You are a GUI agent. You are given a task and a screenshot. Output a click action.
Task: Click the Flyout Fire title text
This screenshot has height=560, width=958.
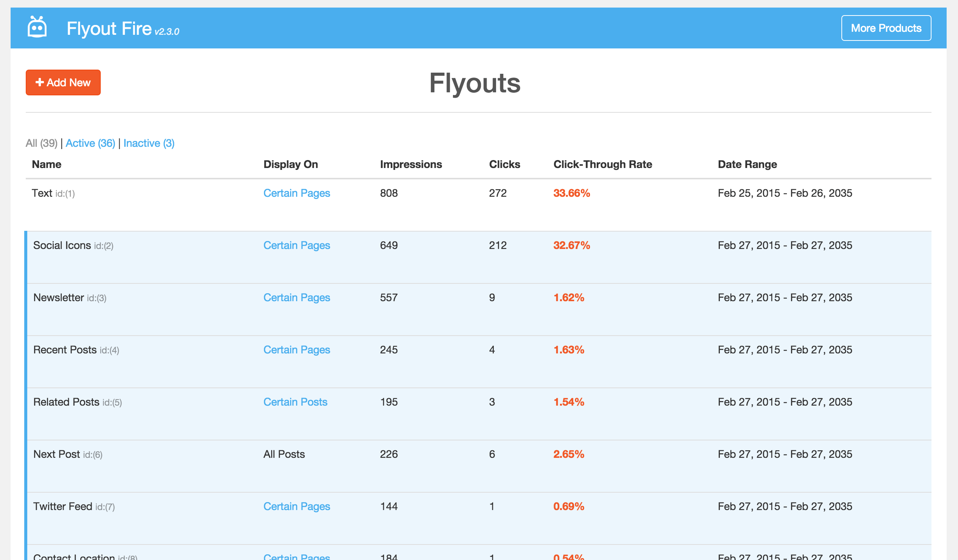pos(109,28)
